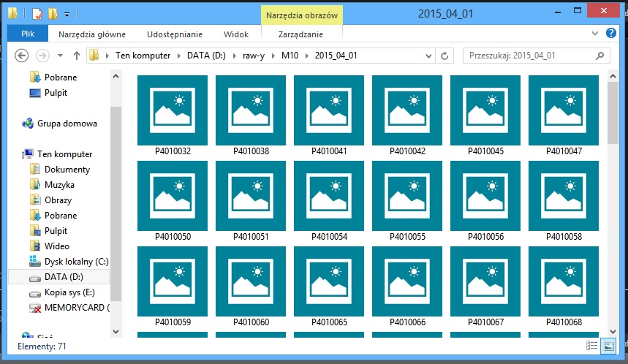Viewport: 628px width, 364px height.
Task: Click in the Przeszukaj search field
Action: 526,56
